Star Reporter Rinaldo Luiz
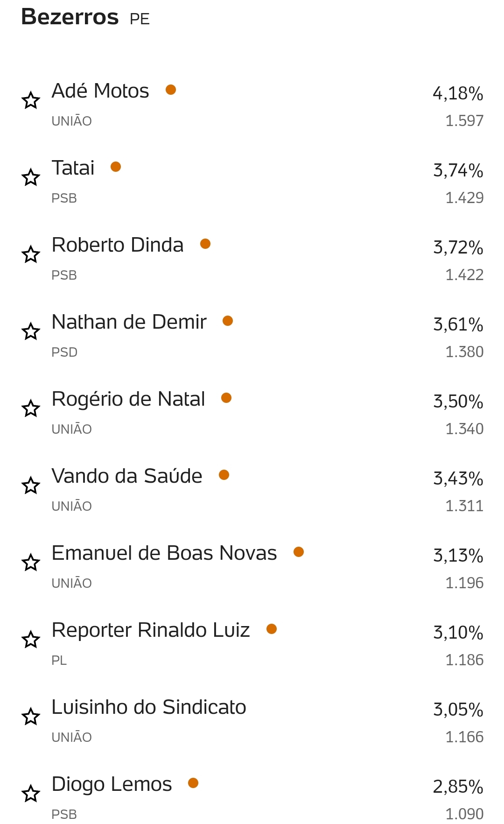This screenshot has width=504, height=824. pyautogui.click(x=31, y=640)
